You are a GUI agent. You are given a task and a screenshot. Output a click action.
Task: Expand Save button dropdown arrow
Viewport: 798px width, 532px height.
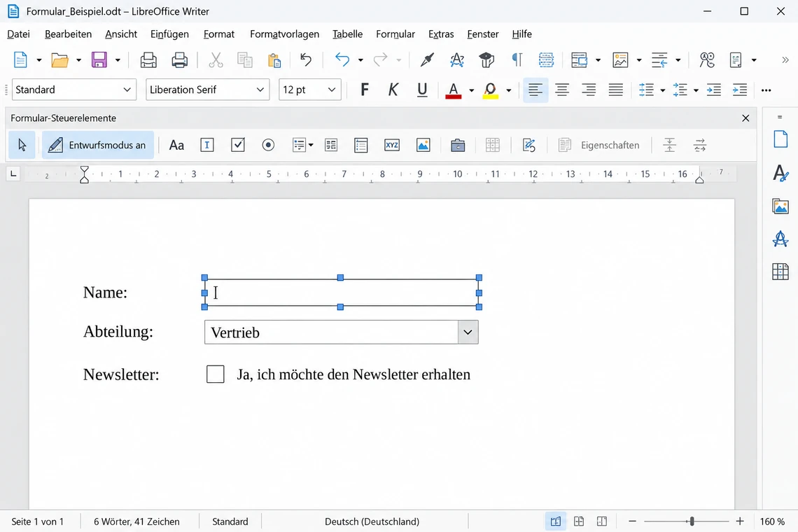118,60
